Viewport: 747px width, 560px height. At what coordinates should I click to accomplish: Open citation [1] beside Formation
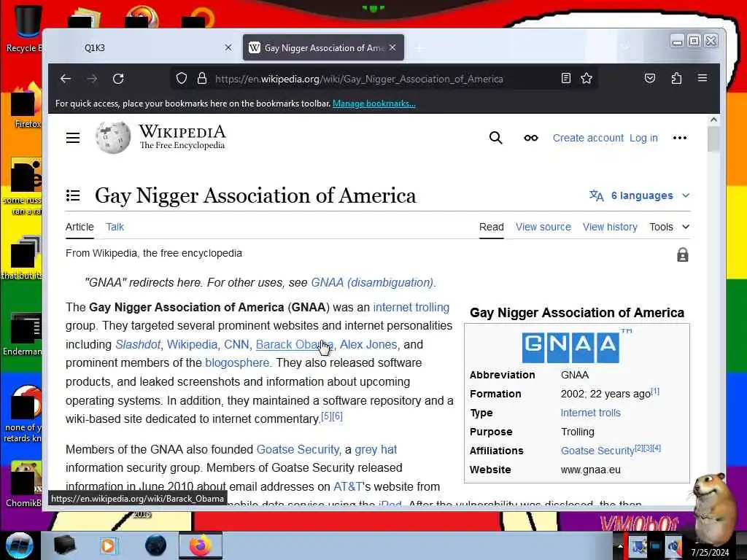(656, 392)
